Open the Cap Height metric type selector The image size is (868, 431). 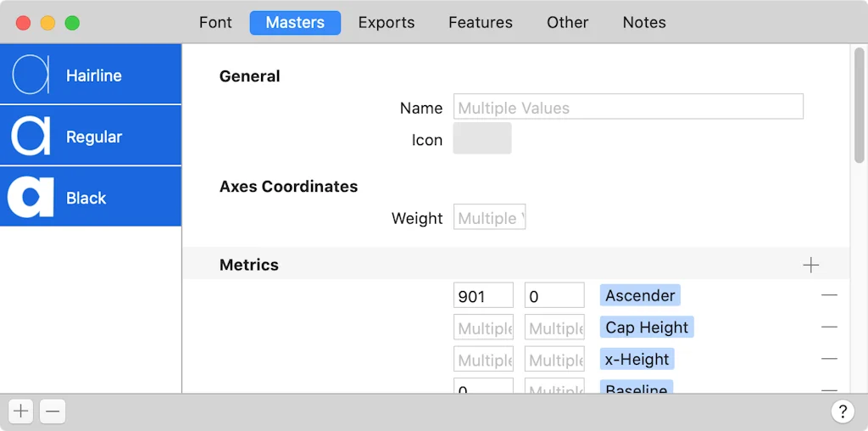pyautogui.click(x=647, y=327)
